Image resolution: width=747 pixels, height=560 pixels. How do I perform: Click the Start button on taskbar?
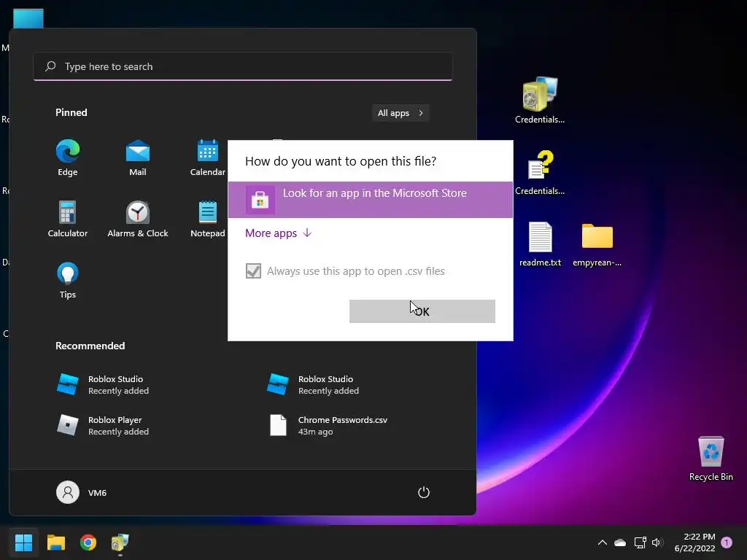coord(23,542)
